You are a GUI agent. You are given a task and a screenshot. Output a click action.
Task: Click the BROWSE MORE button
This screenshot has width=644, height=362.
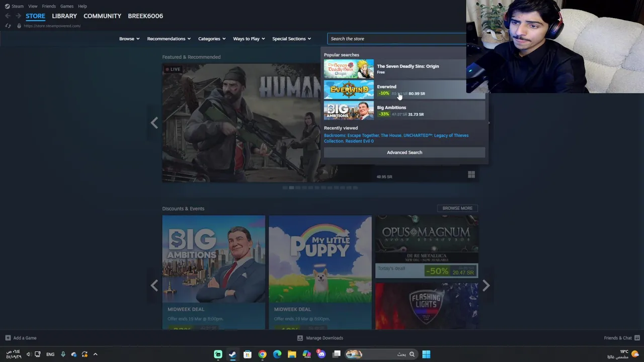(457, 208)
